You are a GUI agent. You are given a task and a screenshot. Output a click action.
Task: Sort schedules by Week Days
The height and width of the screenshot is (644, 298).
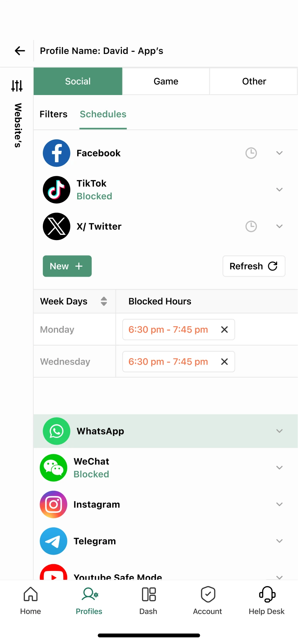click(x=104, y=301)
